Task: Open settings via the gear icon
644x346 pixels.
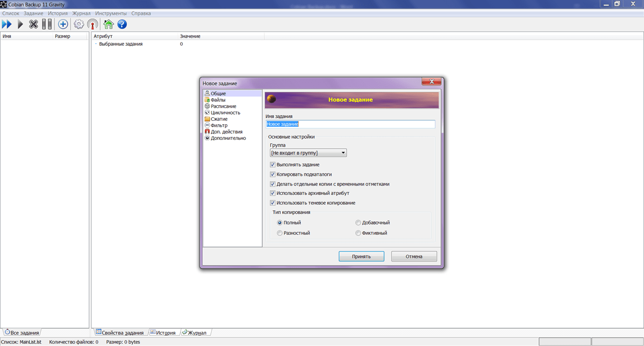Action: click(x=79, y=24)
